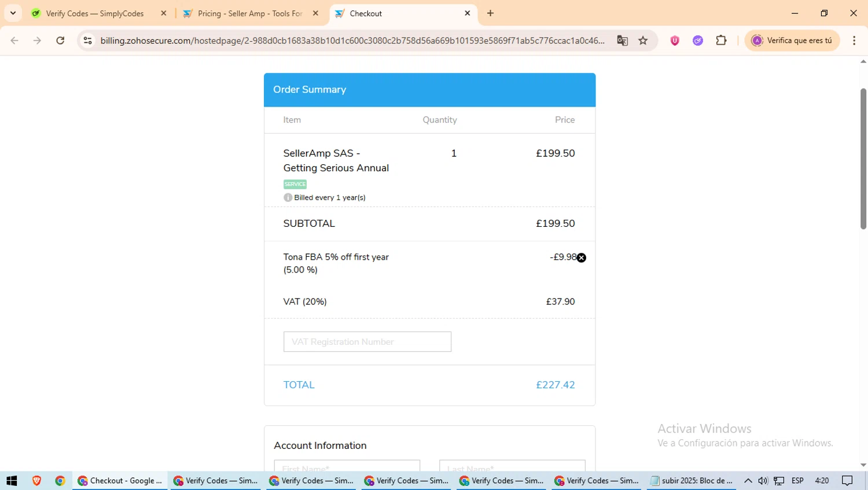Launch Brave browser from the taskbar
Image resolution: width=868 pixels, height=490 pixels.
point(36,481)
